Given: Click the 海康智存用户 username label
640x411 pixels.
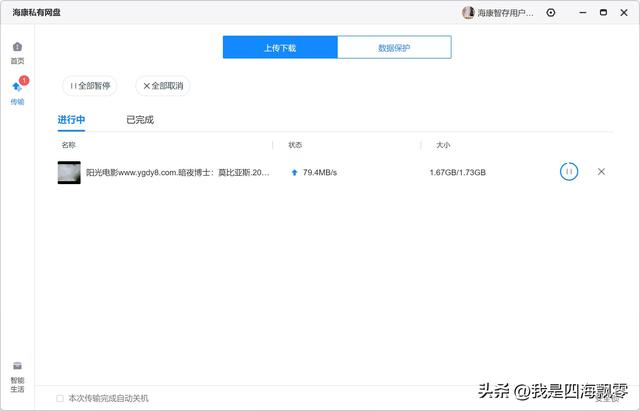Looking at the screenshot, I should (x=505, y=13).
